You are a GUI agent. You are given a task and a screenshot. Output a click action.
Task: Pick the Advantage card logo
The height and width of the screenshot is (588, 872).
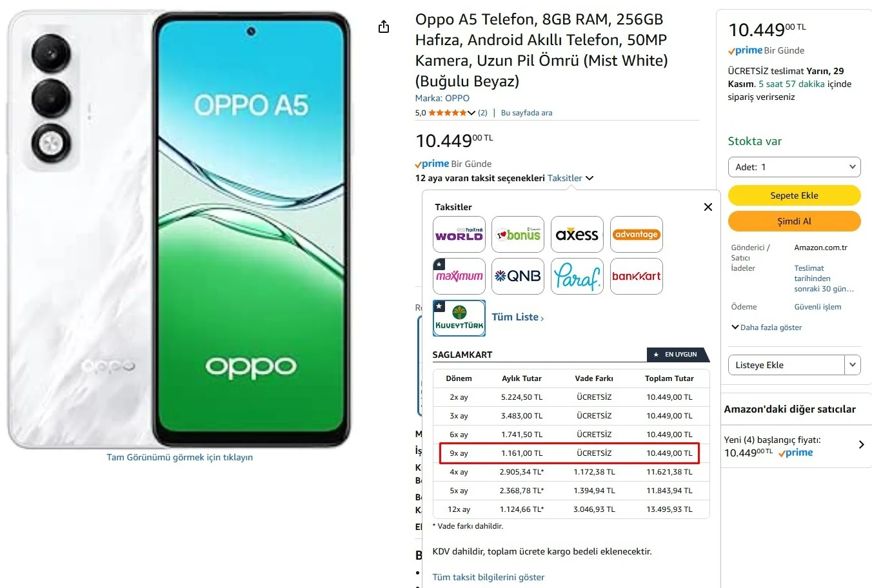coord(636,235)
